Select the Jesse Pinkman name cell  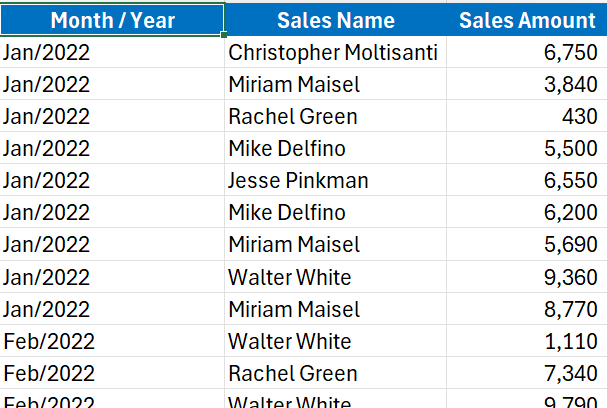(298, 181)
